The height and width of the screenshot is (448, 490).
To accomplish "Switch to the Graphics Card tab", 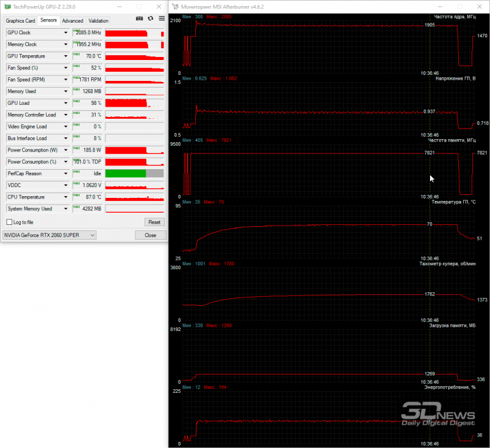I will (x=20, y=20).
